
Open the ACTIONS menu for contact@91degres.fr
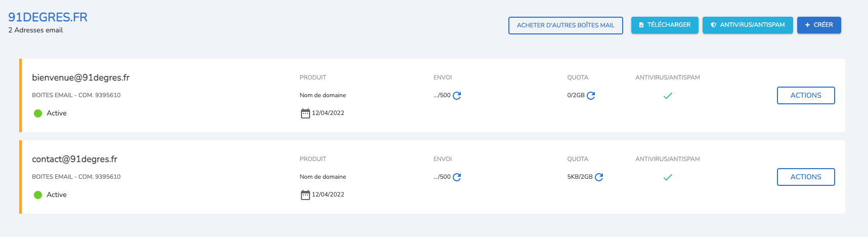tap(805, 177)
